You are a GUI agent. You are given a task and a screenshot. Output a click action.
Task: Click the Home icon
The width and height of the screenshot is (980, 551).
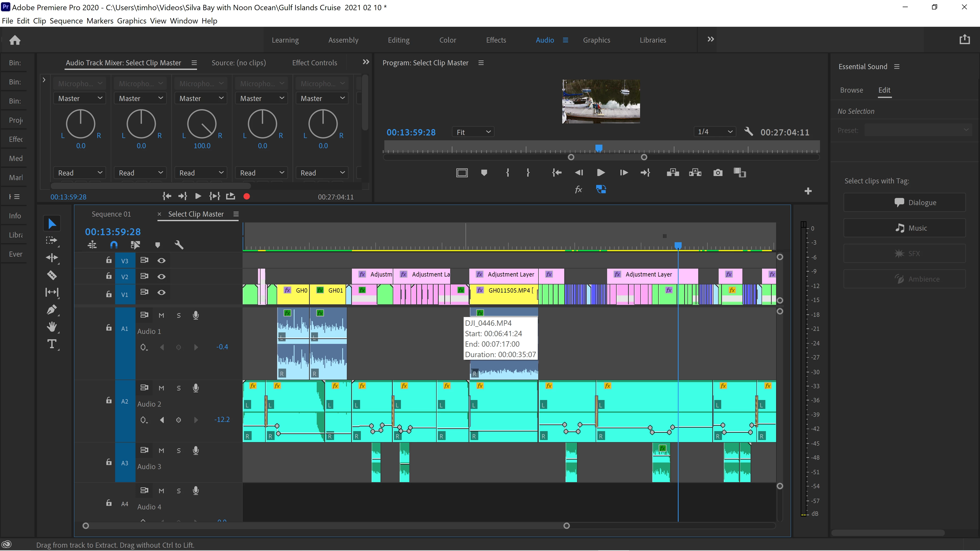point(15,40)
